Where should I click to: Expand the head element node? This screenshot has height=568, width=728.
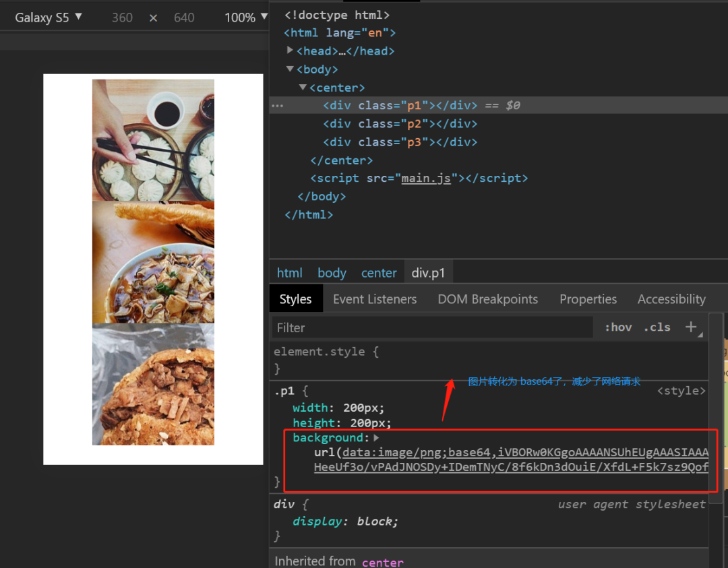coord(290,50)
